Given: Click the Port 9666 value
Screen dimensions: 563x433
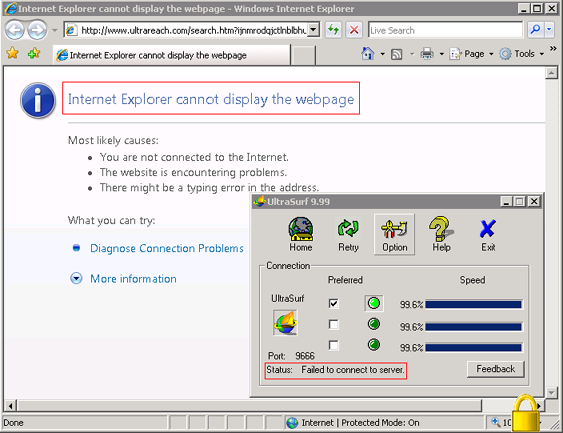Looking at the screenshot, I should click(x=304, y=355).
